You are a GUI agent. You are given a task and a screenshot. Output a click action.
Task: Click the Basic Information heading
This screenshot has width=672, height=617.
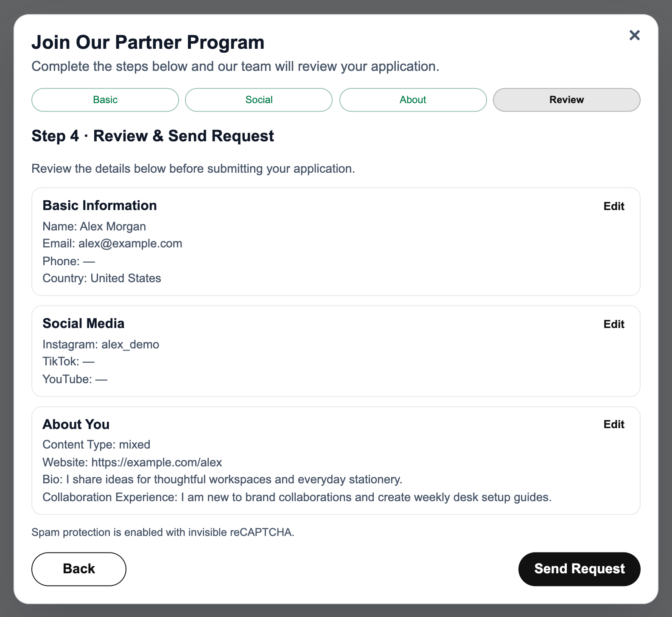[x=100, y=205]
